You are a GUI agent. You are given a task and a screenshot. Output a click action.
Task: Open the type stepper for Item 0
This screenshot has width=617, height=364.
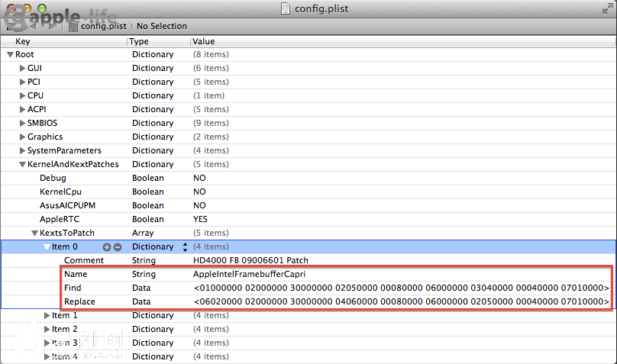click(x=183, y=247)
